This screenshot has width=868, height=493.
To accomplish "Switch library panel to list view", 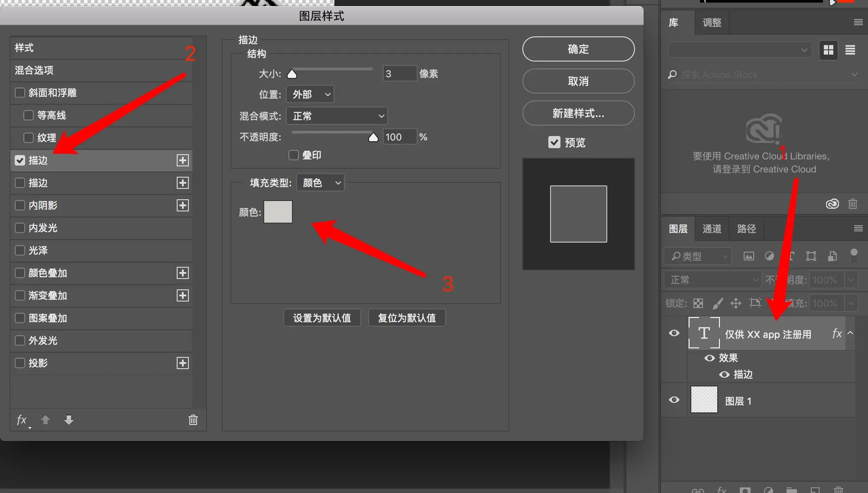I will (x=850, y=50).
